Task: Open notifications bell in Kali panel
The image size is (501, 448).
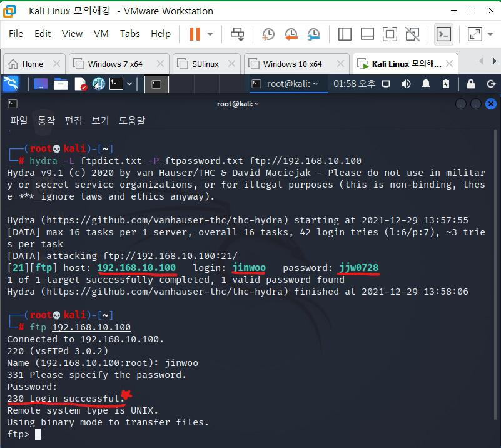Action: coord(425,84)
